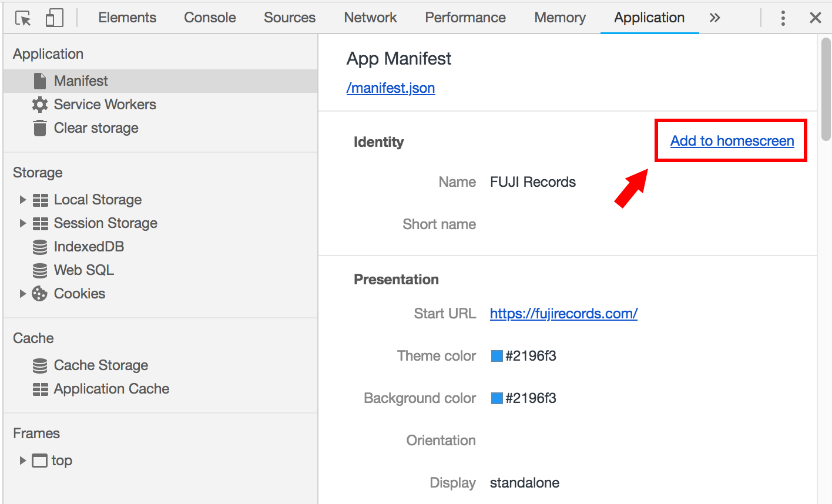Click the Cache Storage database icon
832x504 pixels.
coord(40,366)
